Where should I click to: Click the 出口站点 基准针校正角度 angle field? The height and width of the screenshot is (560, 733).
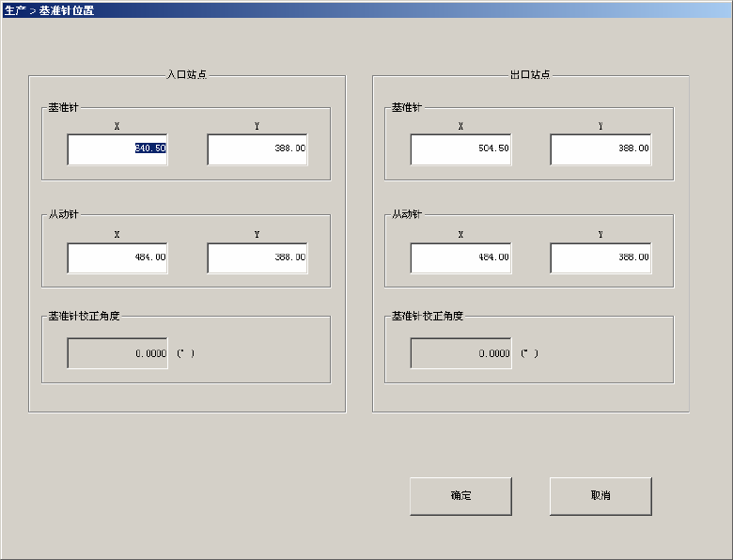click(460, 353)
